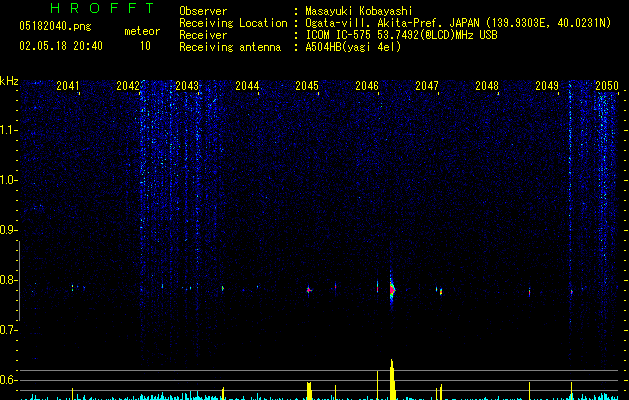Click the 2045 time marker
629x400 pixels.
click(307, 86)
